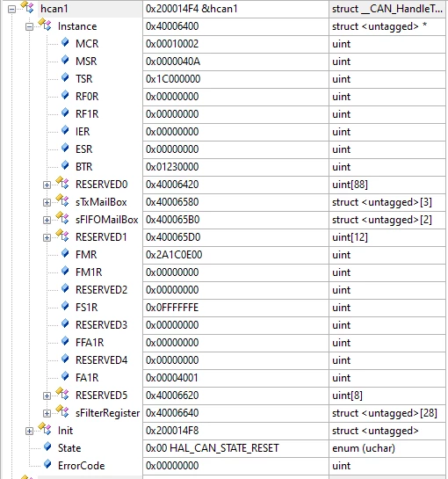This screenshot has height=479, width=448.
Task: Click the diamond icon beside FA1R
Action: click(x=65, y=376)
